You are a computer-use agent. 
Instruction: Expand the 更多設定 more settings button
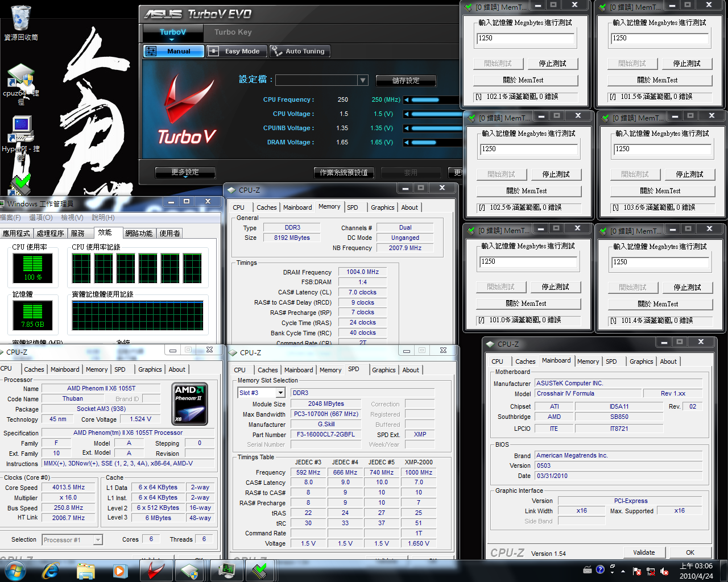pyautogui.click(x=185, y=172)
